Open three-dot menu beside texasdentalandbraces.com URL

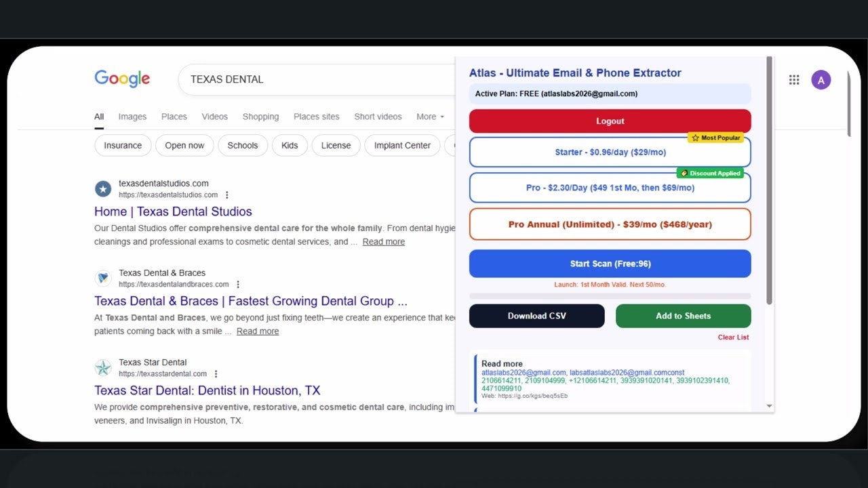(x=238, y=285)
